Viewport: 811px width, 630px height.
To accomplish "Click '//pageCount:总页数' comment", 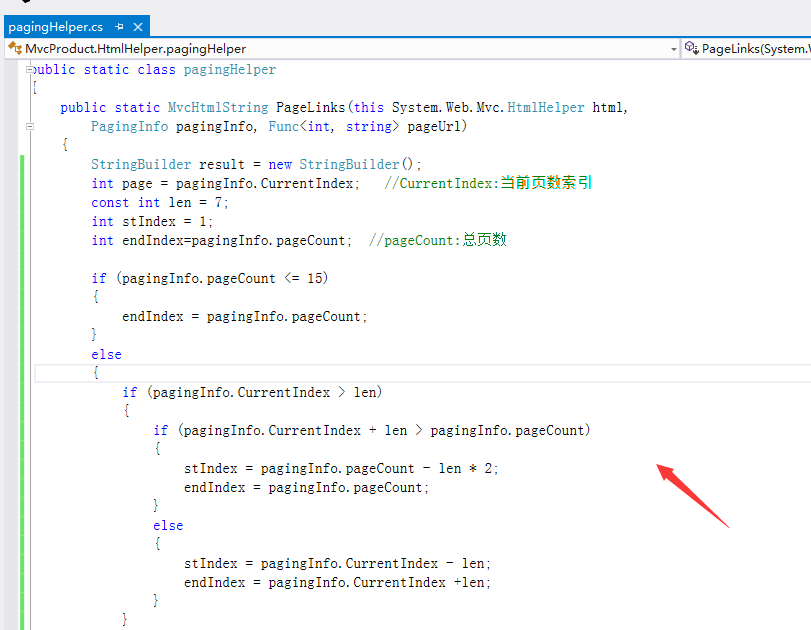I will 438,240.
